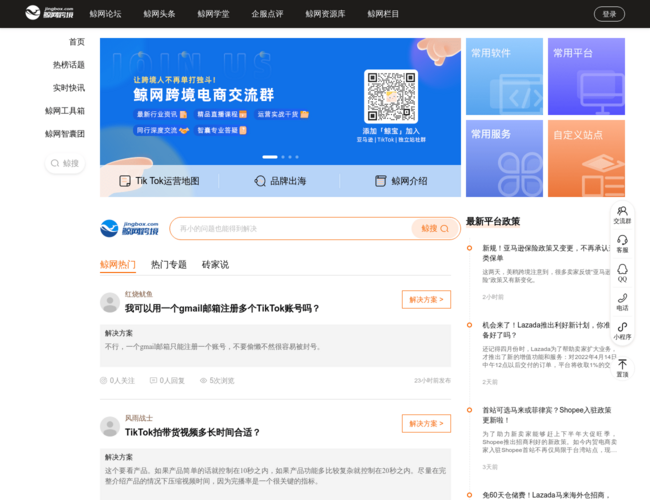650x500 pixels.
Task: Click avatar of user 红烧鱿鱼
Action: (x=110, y=302)
